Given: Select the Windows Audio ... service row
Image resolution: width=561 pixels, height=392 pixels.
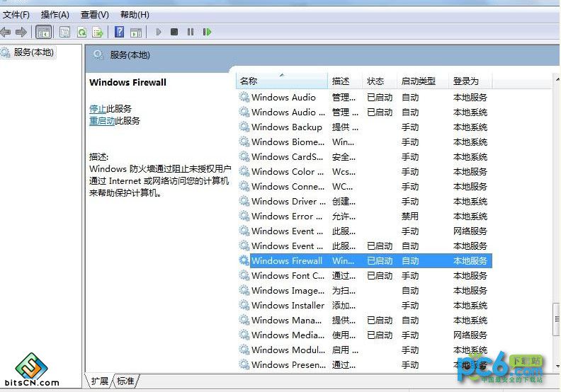Looking at the screenshot, I should pos(364,113).
